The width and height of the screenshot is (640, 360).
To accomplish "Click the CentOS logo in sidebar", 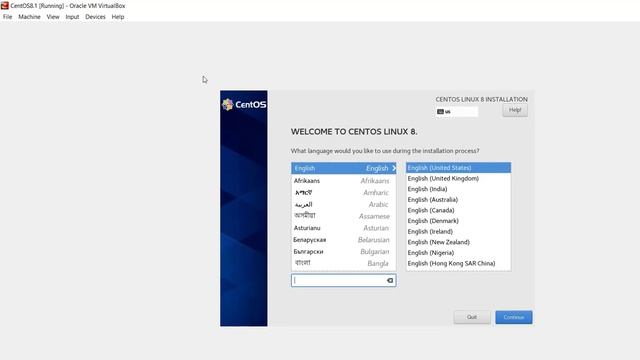I will (x=244, y=105).
